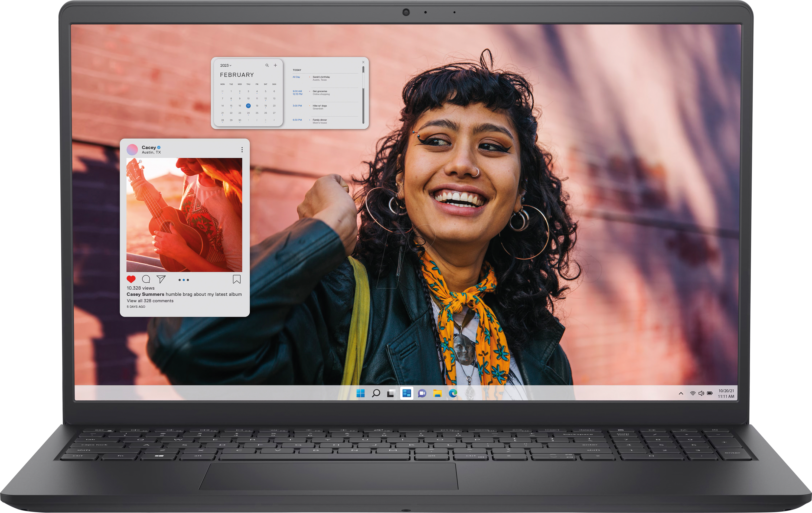Expand the 2023 year dropdown in the calendar
The image size is (812, 513).
226,66
